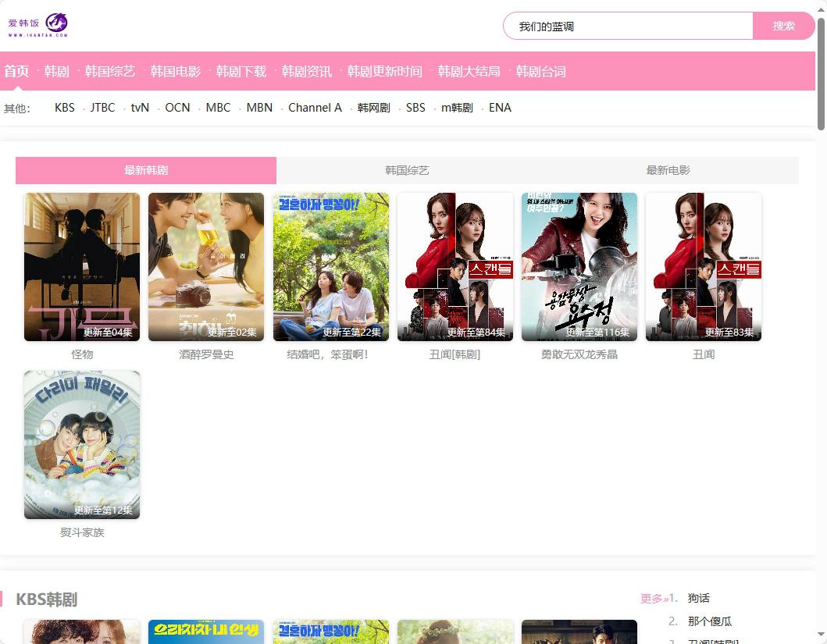The width and height of the screenshot is (827, 644).
Task: Open 韩剧更新时间 in the navigation bar
Action: point(385,71)
